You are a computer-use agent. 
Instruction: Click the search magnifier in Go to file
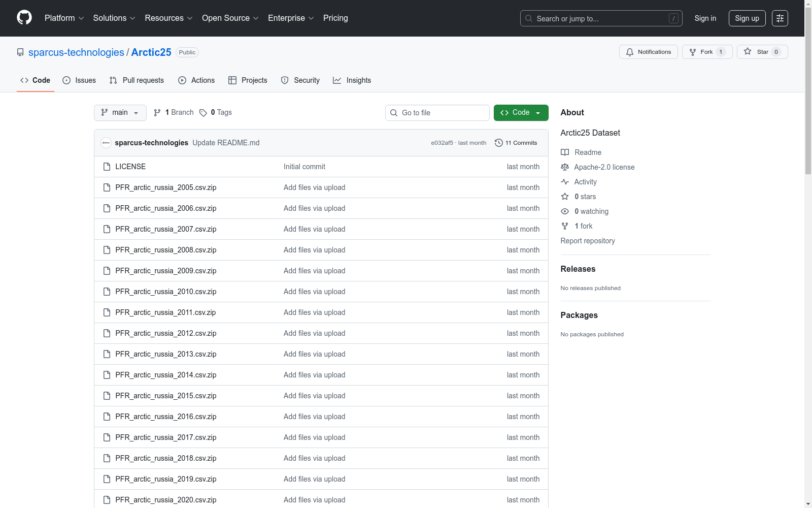(394, 113)
